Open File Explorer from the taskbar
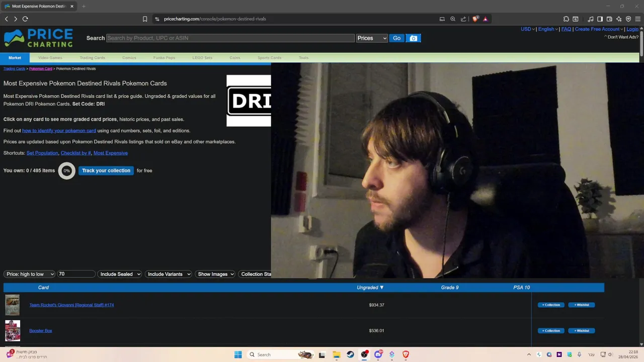This screenshot has height=362, width=644. [x=336, y=354]
